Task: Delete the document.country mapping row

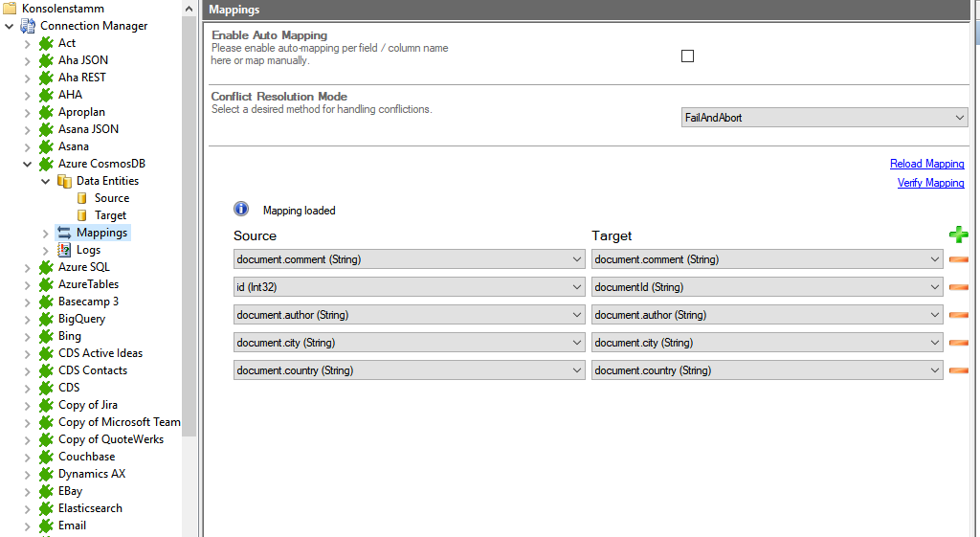Action: tap(958, 370)
